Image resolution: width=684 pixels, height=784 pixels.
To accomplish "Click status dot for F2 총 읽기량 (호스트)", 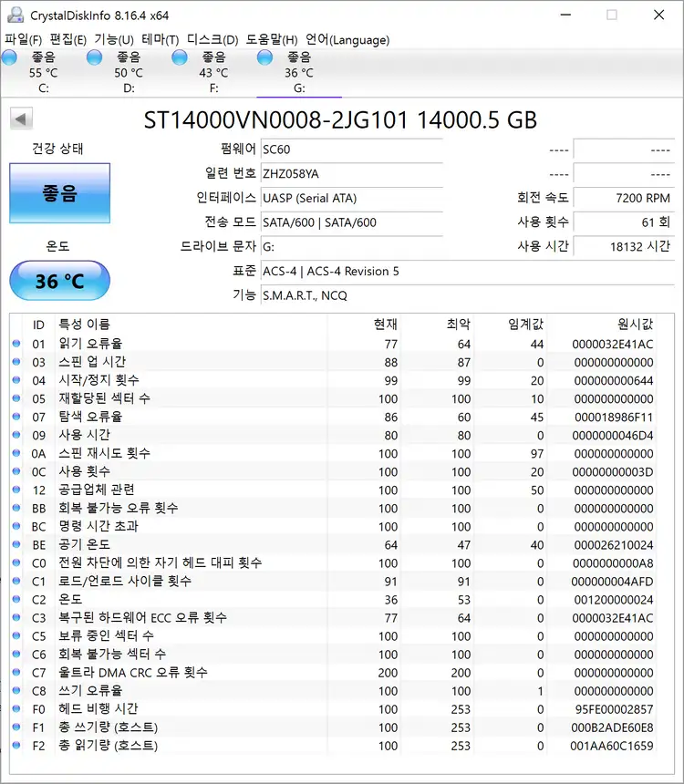I will coord(16,745).
